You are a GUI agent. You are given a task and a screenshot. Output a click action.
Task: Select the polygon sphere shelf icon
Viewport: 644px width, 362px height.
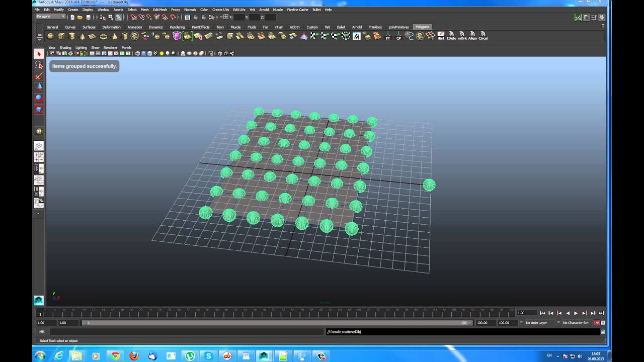coord(51,36)
